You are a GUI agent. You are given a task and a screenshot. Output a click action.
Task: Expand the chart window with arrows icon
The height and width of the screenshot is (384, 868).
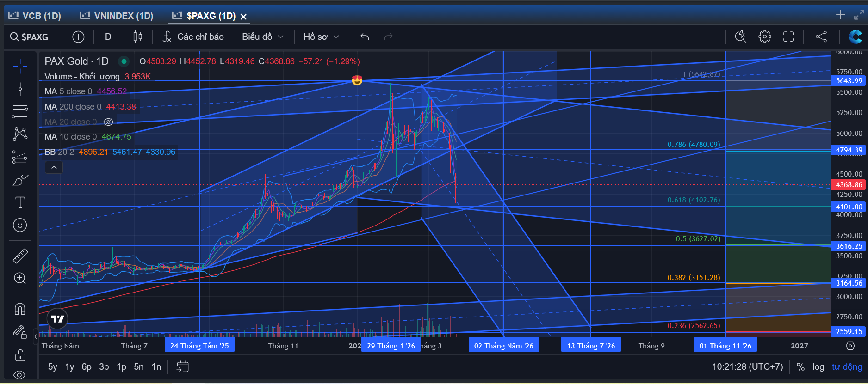[x=859, y=15]
